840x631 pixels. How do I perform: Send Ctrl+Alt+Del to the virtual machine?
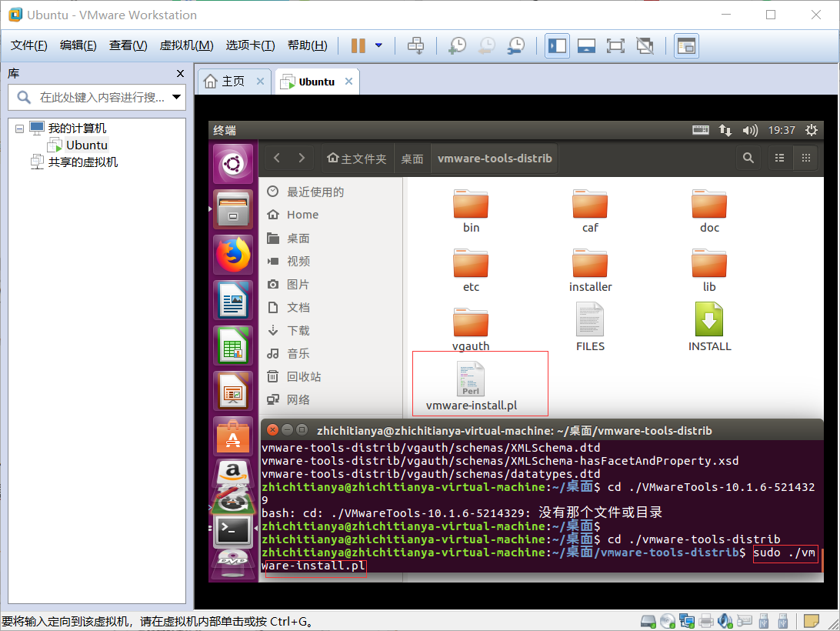point(415,45)
